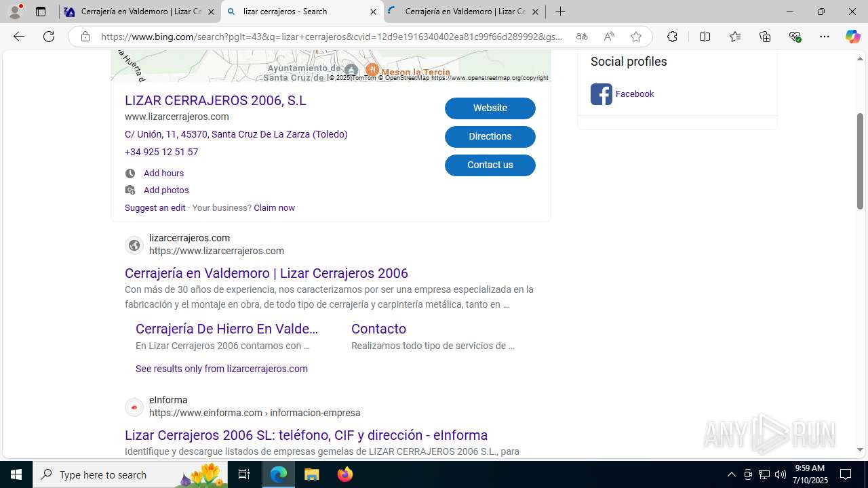
Task: Click the eInforma favicon
Action: [x=134, y=407]
